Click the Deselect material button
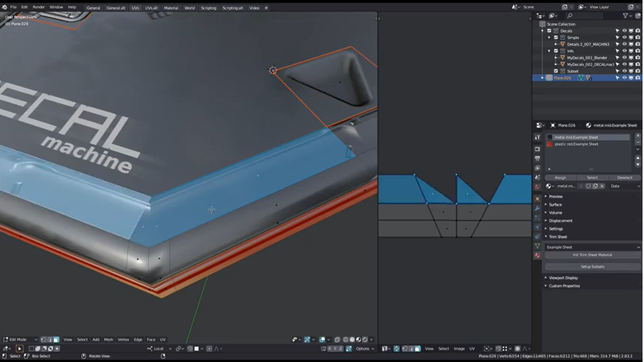This screenshot has width=644, height=362. 624,178
